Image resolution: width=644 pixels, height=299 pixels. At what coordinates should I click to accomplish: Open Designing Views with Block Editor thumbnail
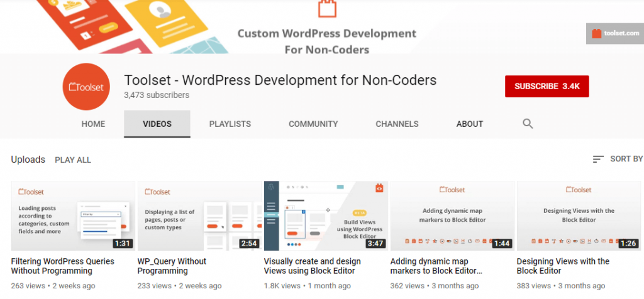579,215
